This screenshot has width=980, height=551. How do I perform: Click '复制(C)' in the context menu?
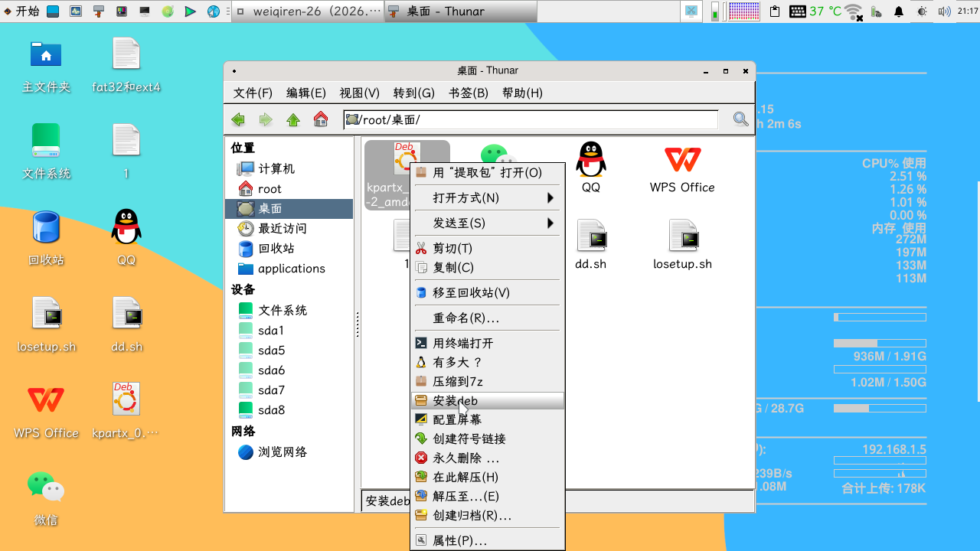coord(488,267)
